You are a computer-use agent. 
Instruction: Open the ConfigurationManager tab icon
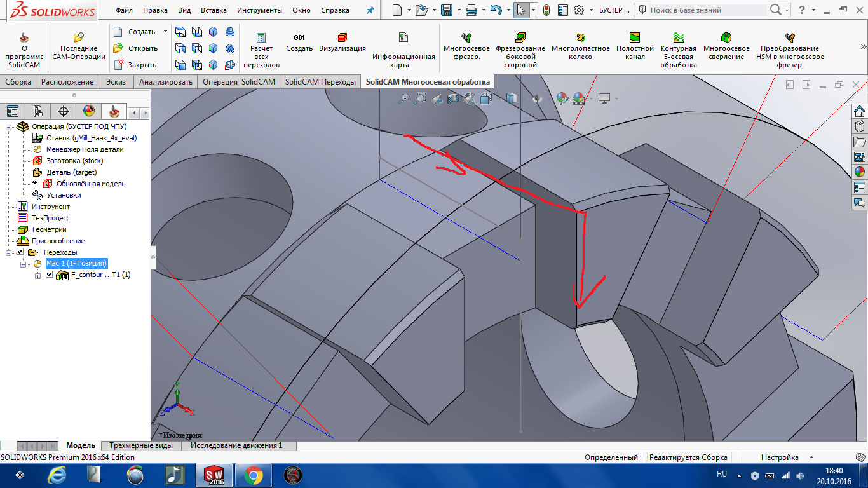coord(38,111)
